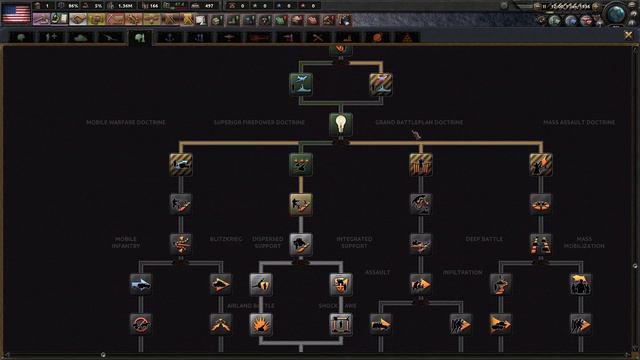Open the soldier-with-plus support tab

[51, 38]
